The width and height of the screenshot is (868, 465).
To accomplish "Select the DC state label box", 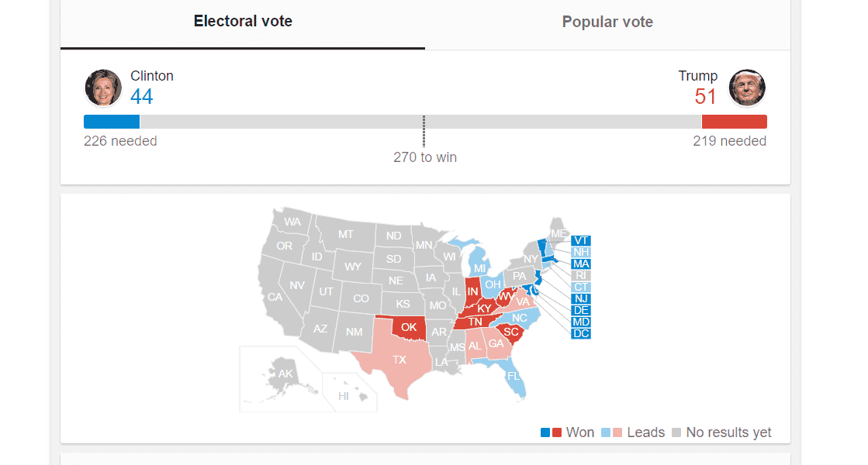I will pos(581,333).
